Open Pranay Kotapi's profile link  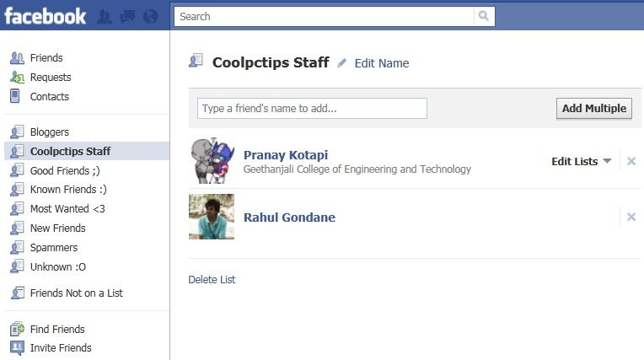point(286,155)
